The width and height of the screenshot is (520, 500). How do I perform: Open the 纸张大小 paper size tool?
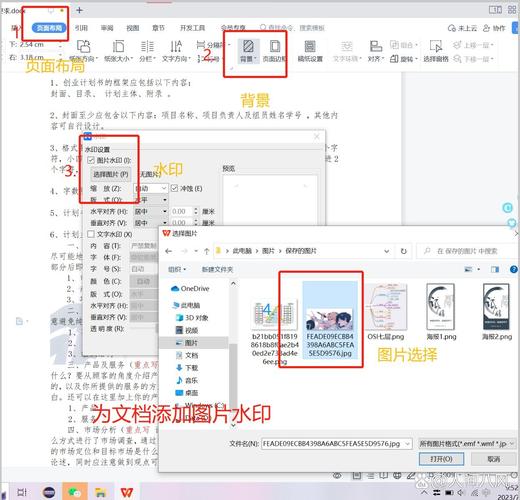tap(118, 51)
